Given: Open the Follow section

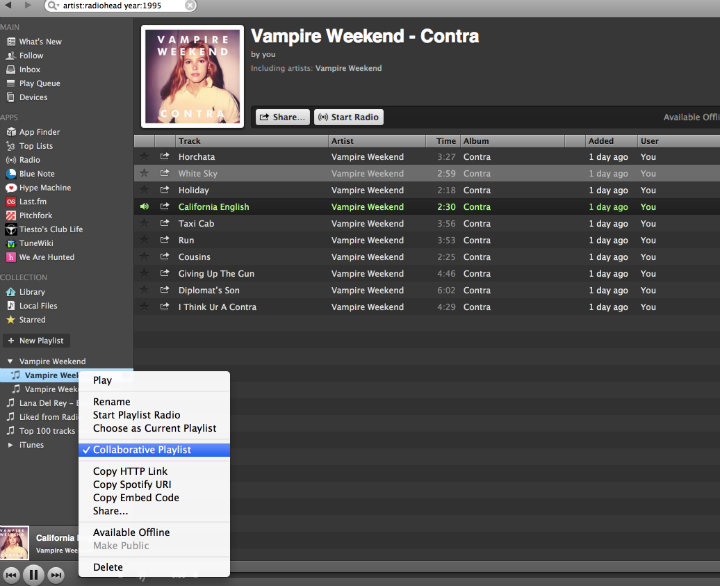Looking at the screenshot, I should [25, 56].
